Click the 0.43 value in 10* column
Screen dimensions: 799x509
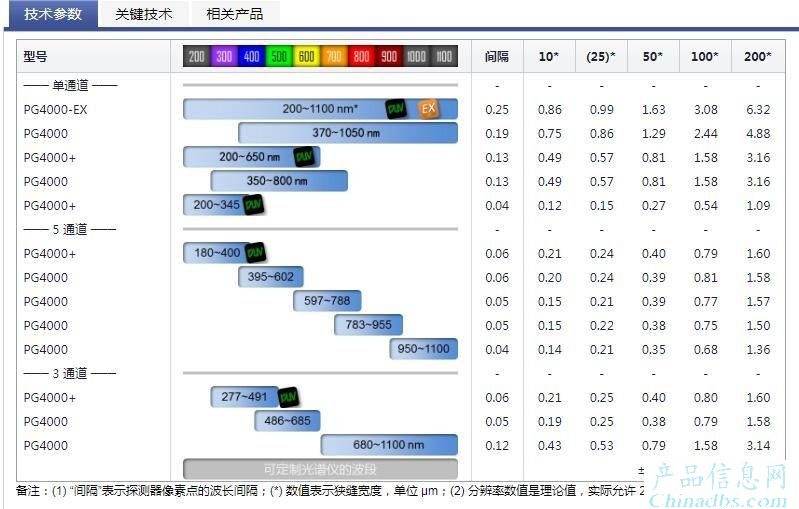coord(549,445)
